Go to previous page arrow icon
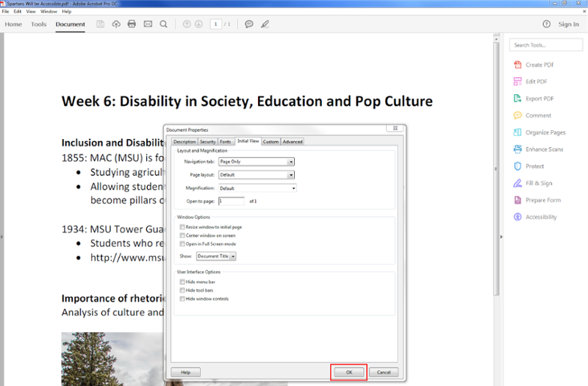 [x=187, y=24]
